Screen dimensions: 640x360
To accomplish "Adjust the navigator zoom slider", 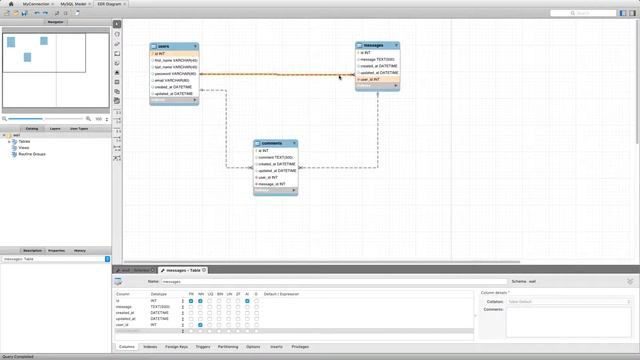I will click(x=46, y=119).
